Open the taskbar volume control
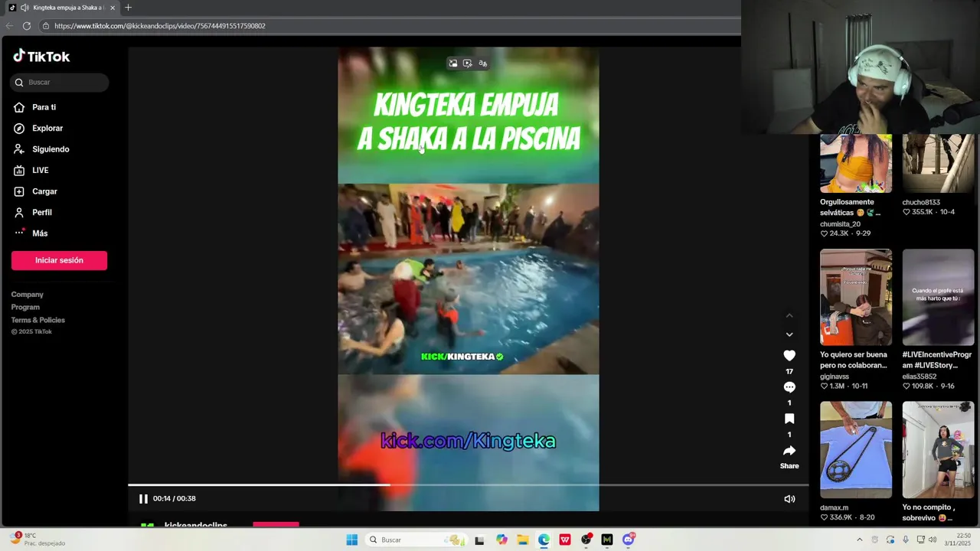This screenshot has height=551, width=980. click(x=933, y=540)
